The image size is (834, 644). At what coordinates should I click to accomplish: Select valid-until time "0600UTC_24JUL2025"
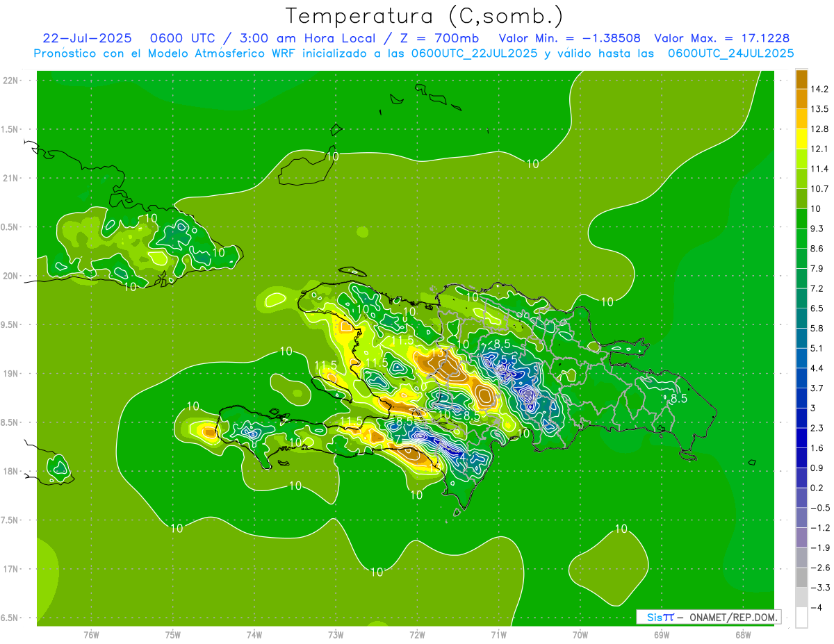pyautogui.click(x=731, y=53)
